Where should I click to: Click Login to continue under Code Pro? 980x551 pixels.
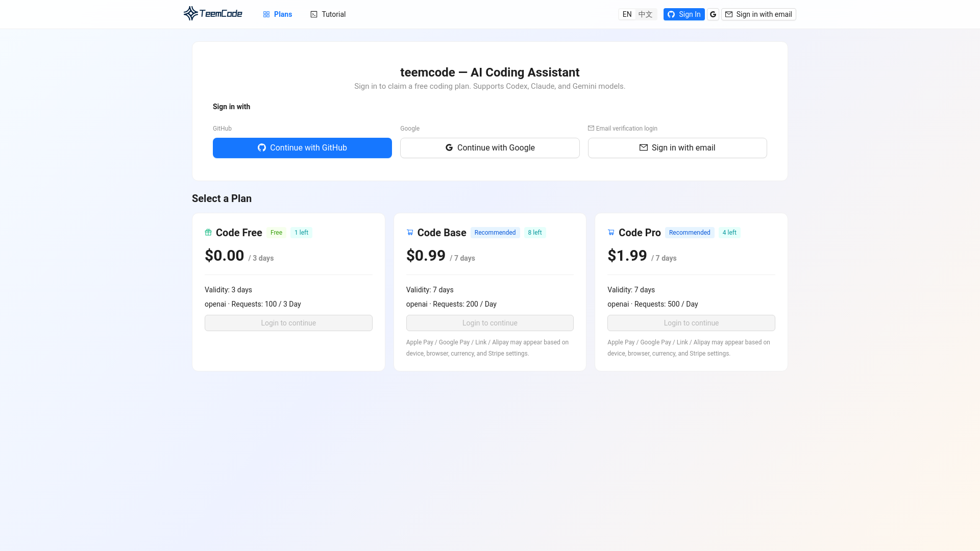(x=691, y=323)
